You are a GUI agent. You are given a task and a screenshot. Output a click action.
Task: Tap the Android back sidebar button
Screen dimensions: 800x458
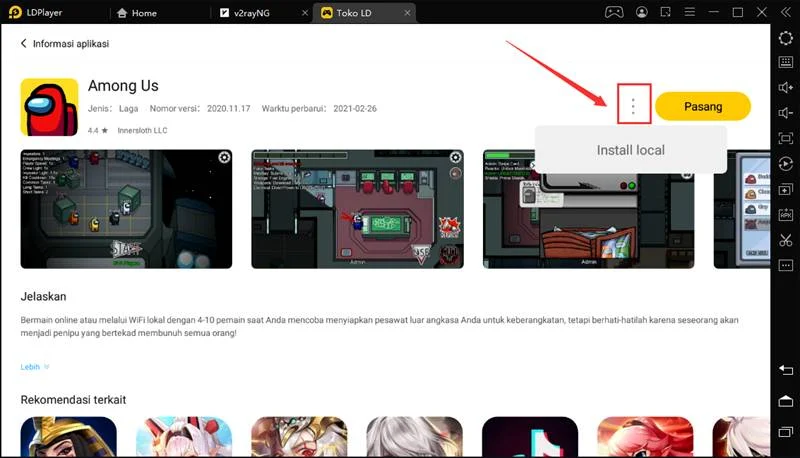click(x=786, y=370)
